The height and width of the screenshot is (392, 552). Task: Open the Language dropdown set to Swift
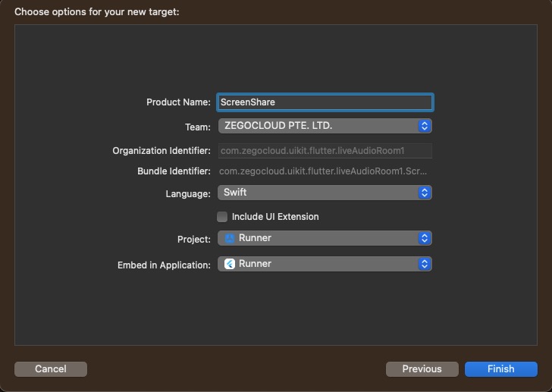click(x=325, y=193)
